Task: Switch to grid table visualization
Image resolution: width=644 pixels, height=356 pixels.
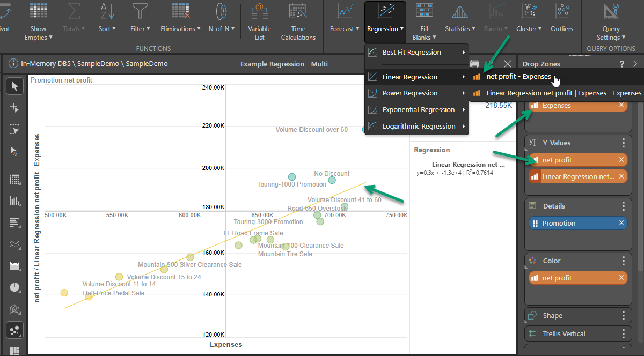Action: [14, 180]
